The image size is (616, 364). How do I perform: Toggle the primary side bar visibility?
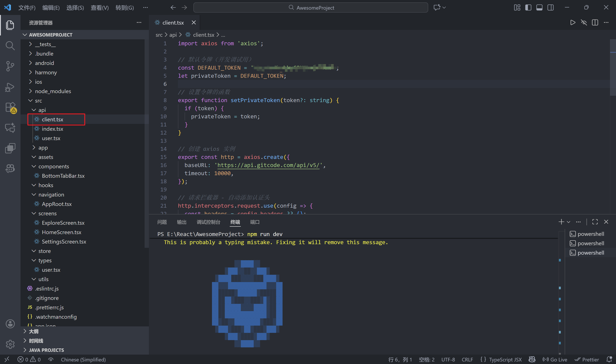(528, 7)
